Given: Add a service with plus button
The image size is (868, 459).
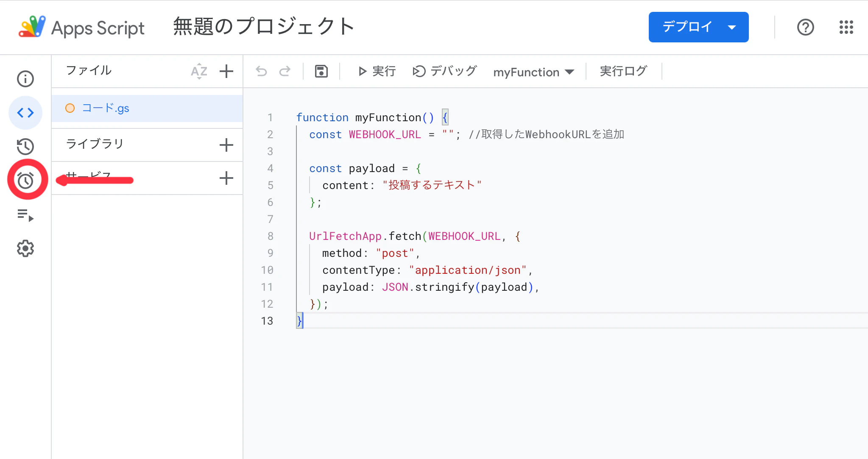Looking at the screenshot, I should pos(226,178).
